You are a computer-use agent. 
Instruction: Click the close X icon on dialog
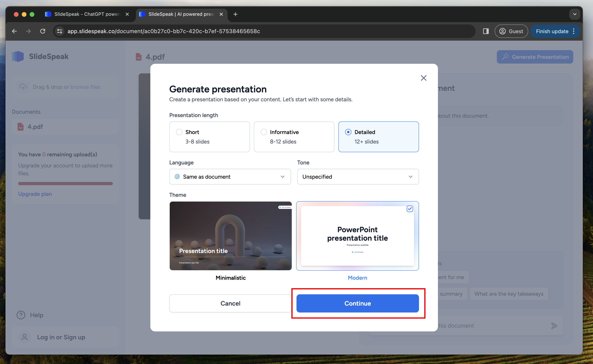point(423,78)
